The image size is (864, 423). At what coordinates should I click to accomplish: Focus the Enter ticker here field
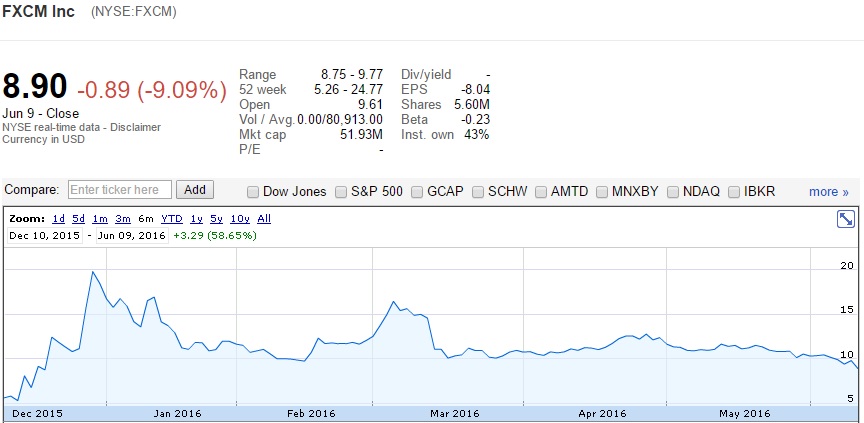point(120,190)
